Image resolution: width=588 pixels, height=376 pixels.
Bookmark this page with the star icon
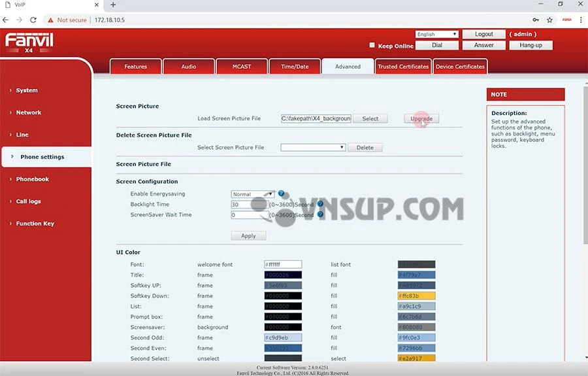click(549, 20)
